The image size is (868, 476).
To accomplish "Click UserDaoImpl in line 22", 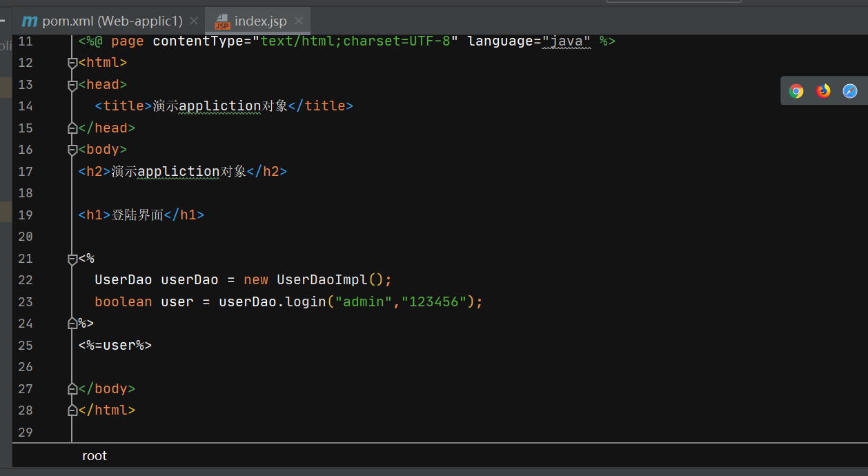I will point(322,280).
